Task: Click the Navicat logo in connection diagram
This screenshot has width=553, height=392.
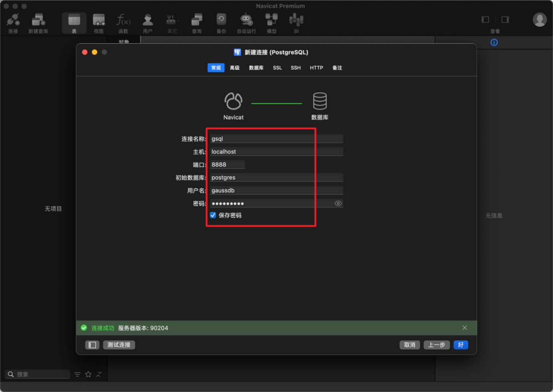Action: pos(234,101)
